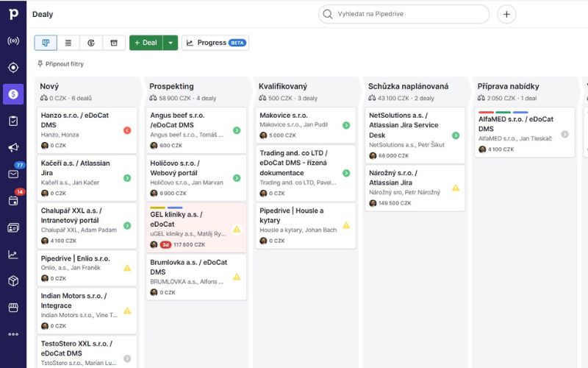Switch to archive view icon
Viewport: 588px width, 368px height.
tap(114, 43)
